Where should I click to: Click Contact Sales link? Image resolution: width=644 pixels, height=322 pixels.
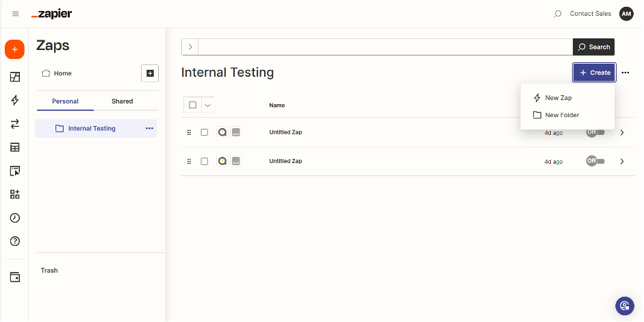[x=591, y=14]
